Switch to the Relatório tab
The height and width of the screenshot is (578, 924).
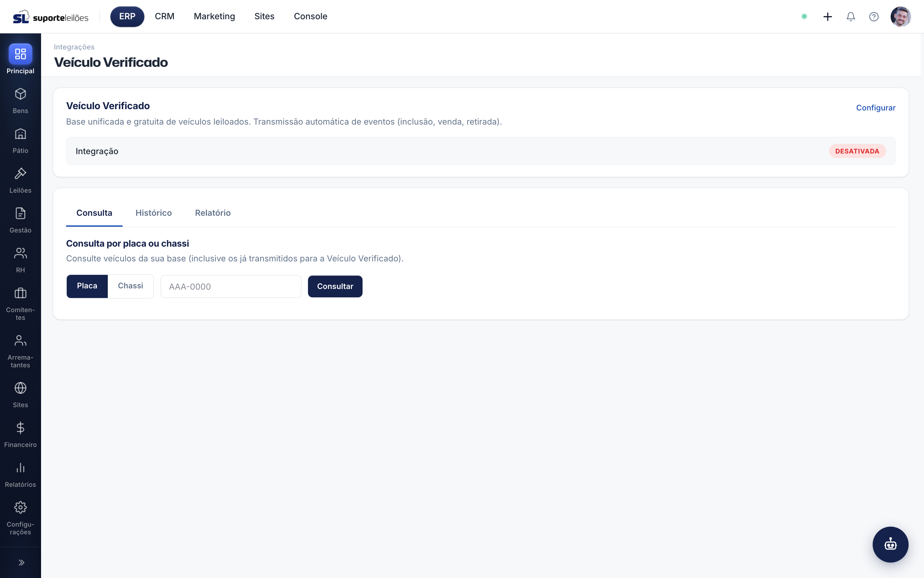click(x=213, y=213)
